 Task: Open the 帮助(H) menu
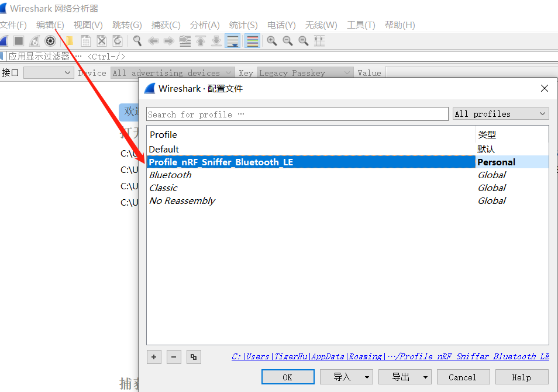pos(400,25)
